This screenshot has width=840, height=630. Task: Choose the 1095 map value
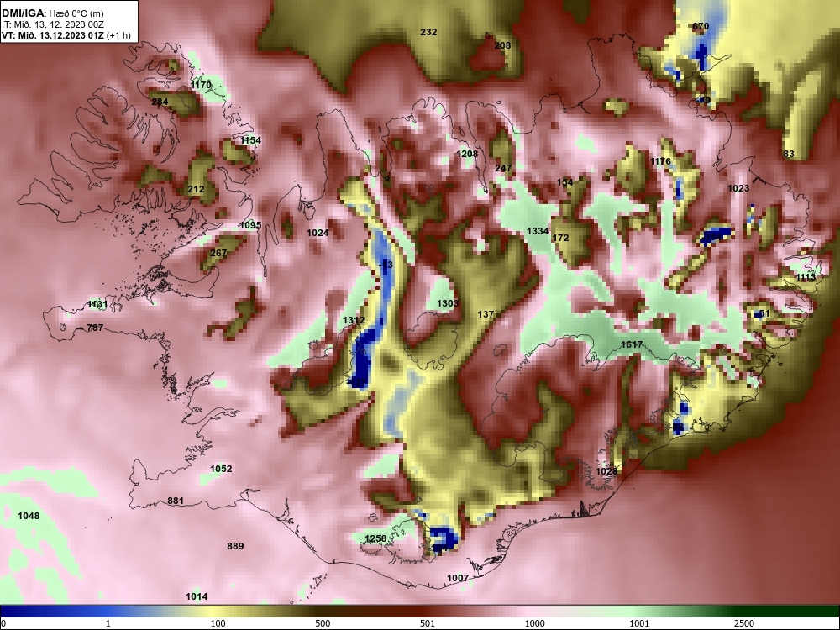coord(250,225)
